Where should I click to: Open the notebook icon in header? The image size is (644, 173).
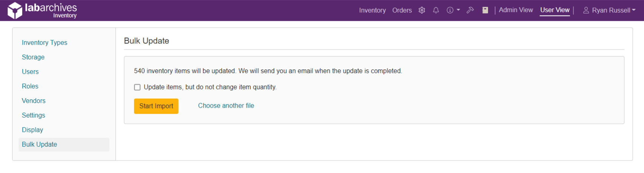[485, 10]
